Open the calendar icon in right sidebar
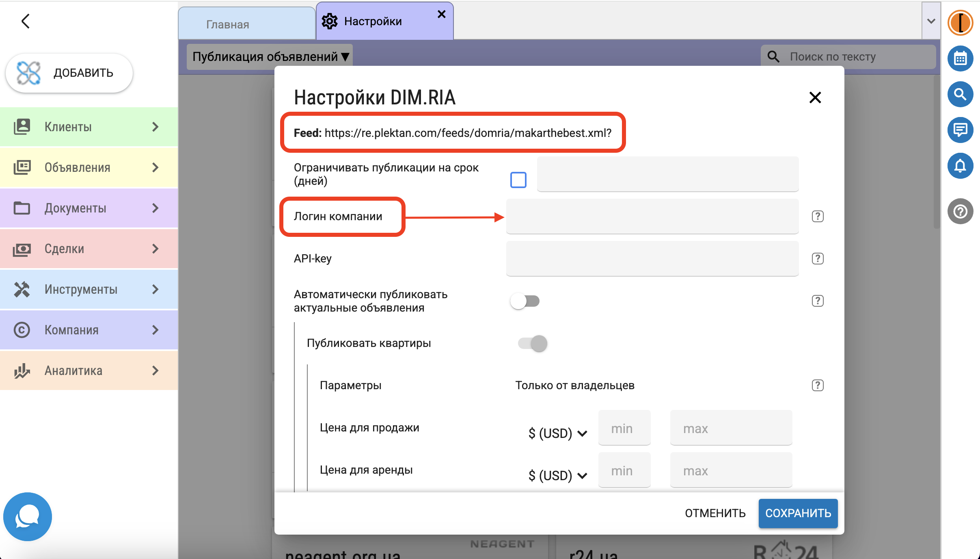The width and height of the screenshot is (980, 559). pos(960,59)
